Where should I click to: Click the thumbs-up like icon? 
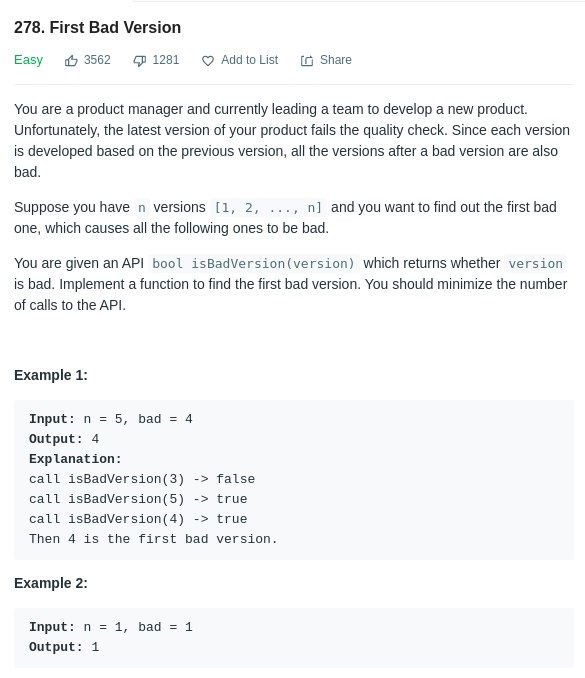coord(71,61)
